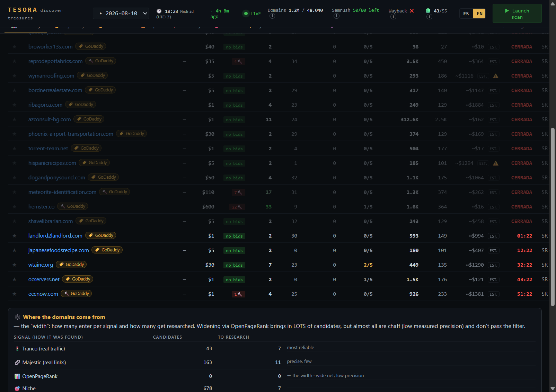
Task: Click the SIGNAL (HOW IT WAS FOUND) column header
Action: click(x=48, y=337)
